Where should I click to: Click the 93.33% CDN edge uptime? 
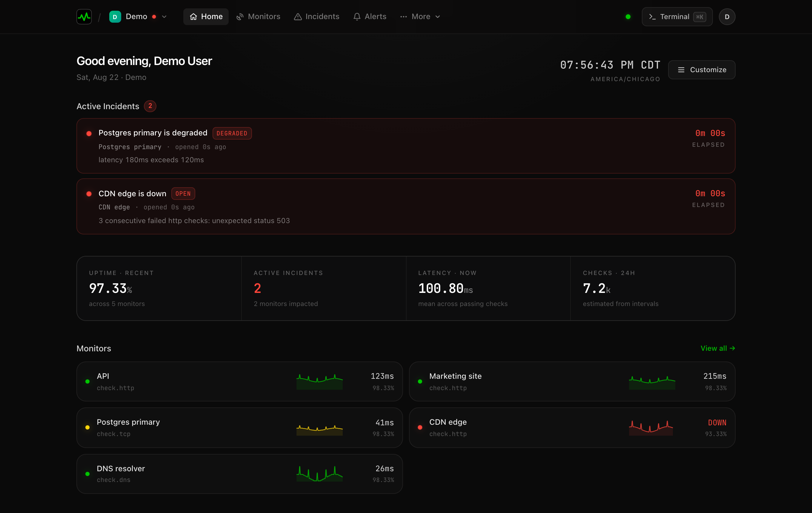tap(716, 434)
